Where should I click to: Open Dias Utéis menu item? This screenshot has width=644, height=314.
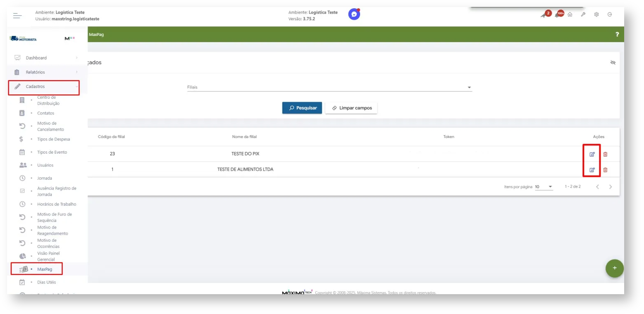pos(46,282)
